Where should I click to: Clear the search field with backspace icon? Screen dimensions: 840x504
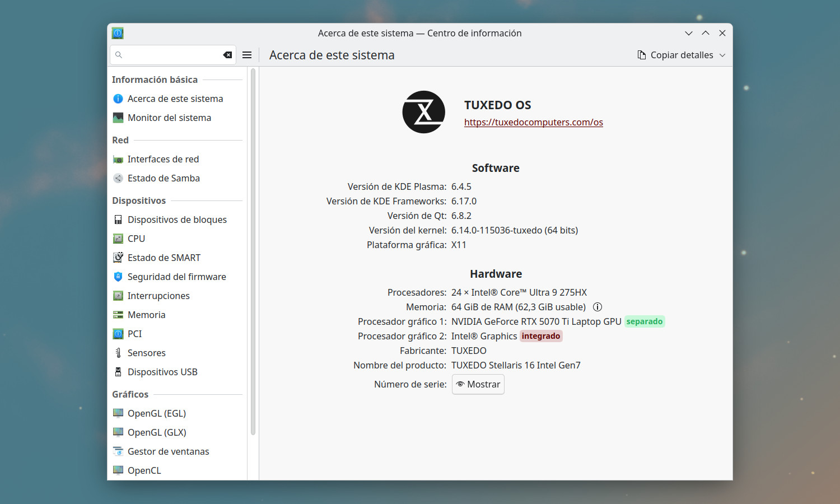click(x=227, y=55)
